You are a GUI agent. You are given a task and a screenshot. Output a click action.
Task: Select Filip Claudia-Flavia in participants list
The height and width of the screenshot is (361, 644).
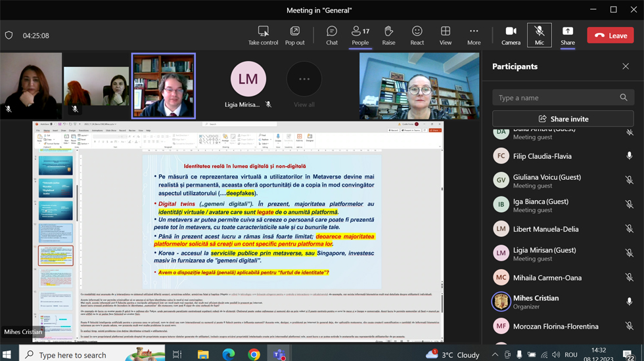coord(542,156)
